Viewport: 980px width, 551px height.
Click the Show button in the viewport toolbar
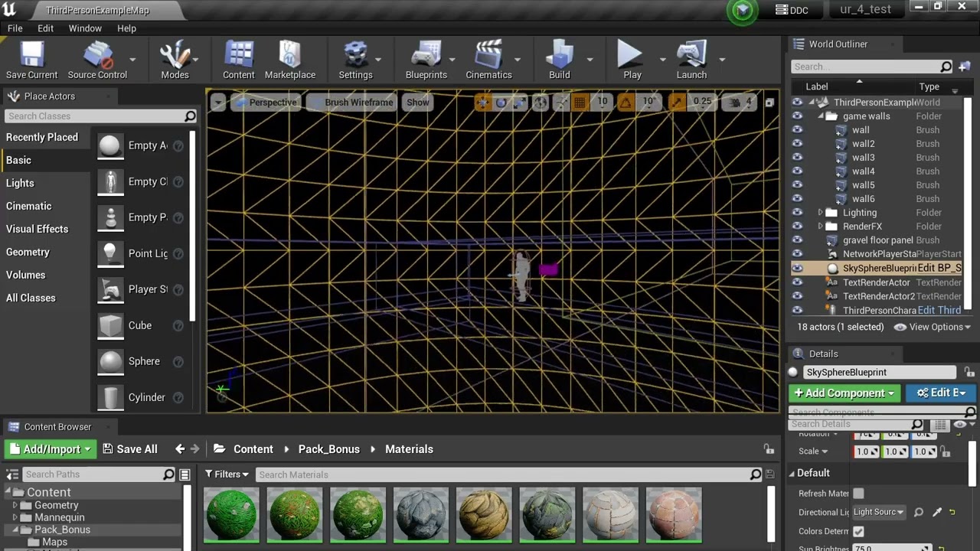(418, 103)
